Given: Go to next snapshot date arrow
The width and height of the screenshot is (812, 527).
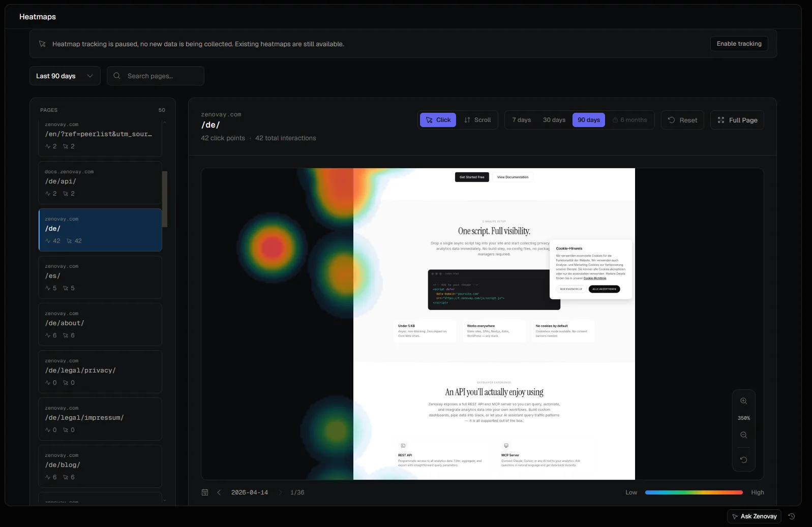Looking at the screenshot, I should coord(280,492).
